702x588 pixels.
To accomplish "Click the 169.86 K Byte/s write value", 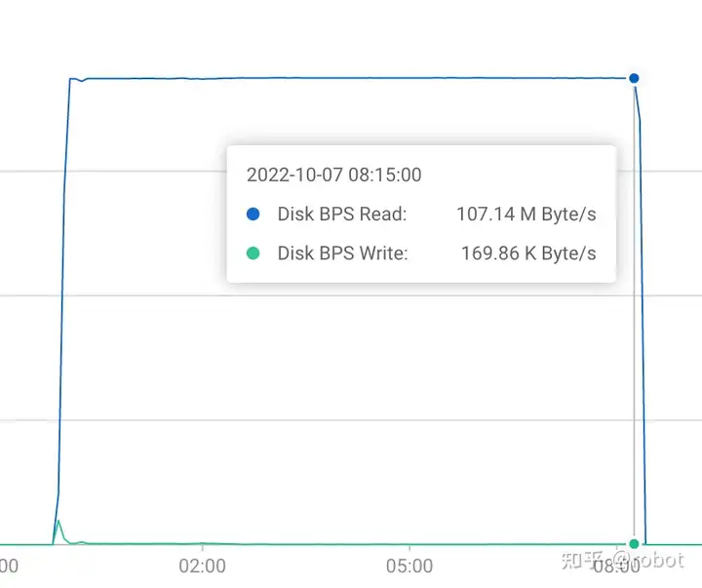I will coord(528,253).
